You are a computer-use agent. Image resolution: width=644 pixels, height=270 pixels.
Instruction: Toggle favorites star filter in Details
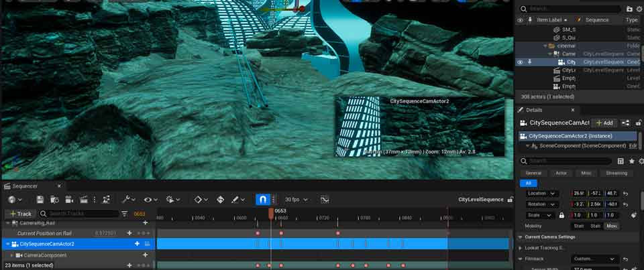pos(631,161)
